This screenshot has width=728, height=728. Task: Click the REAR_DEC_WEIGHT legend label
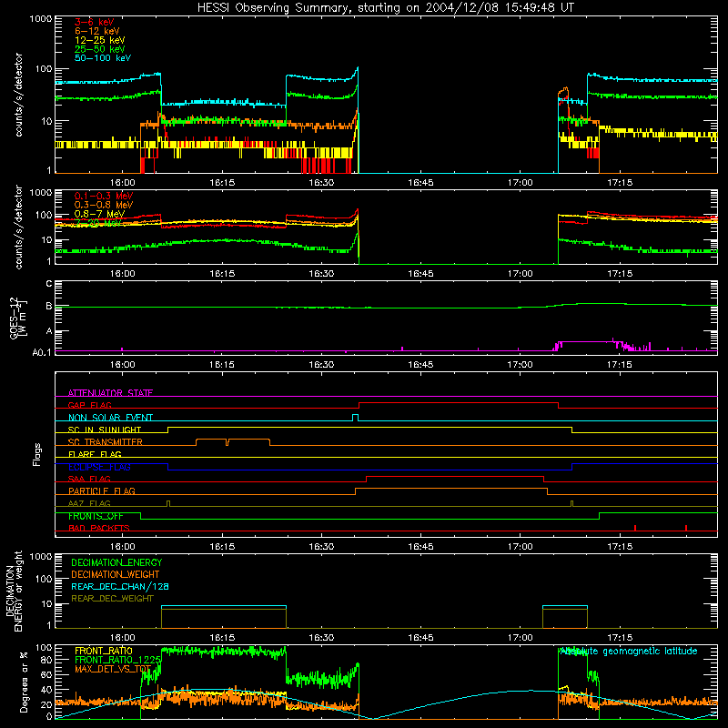(112, 599)
